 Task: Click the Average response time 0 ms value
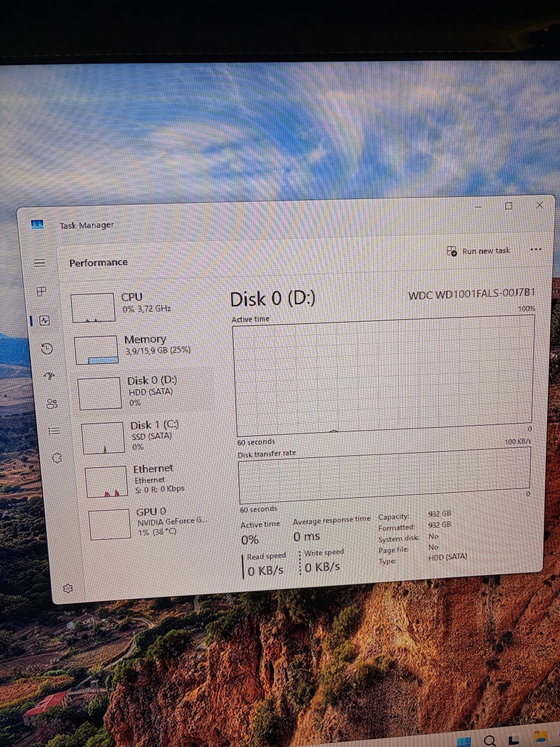click(x=306, y=537)
